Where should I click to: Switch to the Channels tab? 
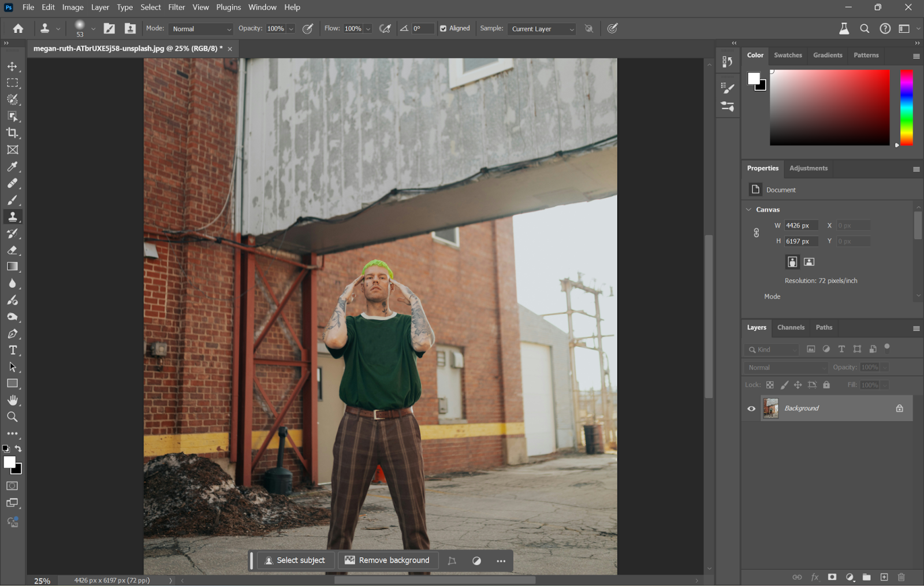pyautogui.click(x=791, y=328)
